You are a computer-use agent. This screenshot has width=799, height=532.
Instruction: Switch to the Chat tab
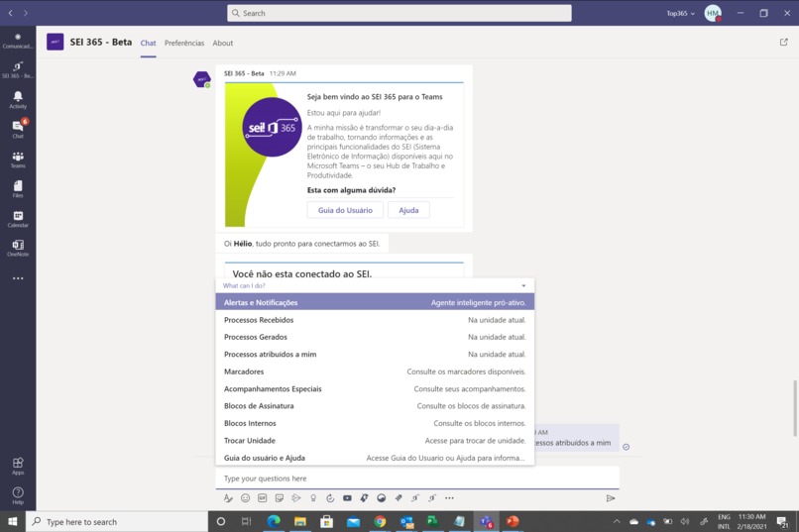pos(149,43)
